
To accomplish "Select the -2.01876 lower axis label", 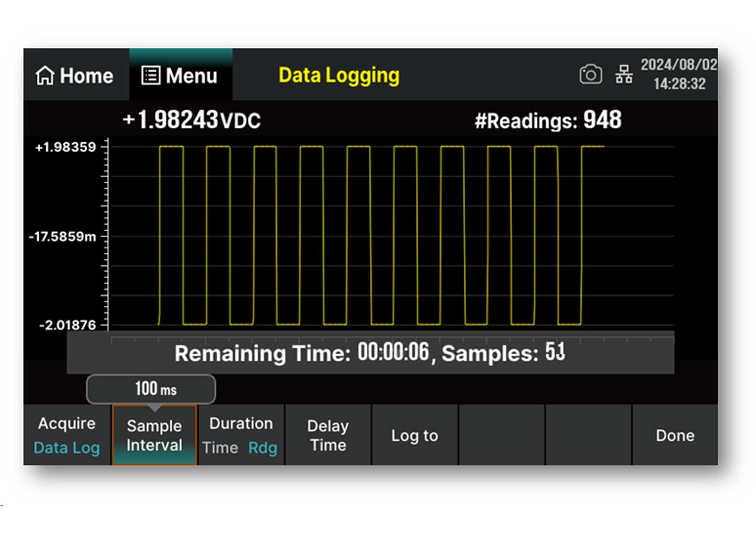I will pyautogui.click(x=68, y=325).
